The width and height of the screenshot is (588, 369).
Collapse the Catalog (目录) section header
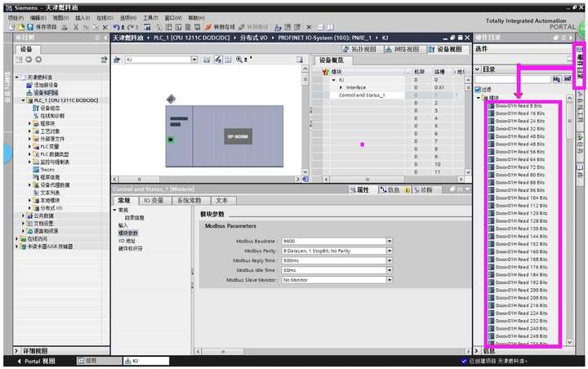(478, 69)
